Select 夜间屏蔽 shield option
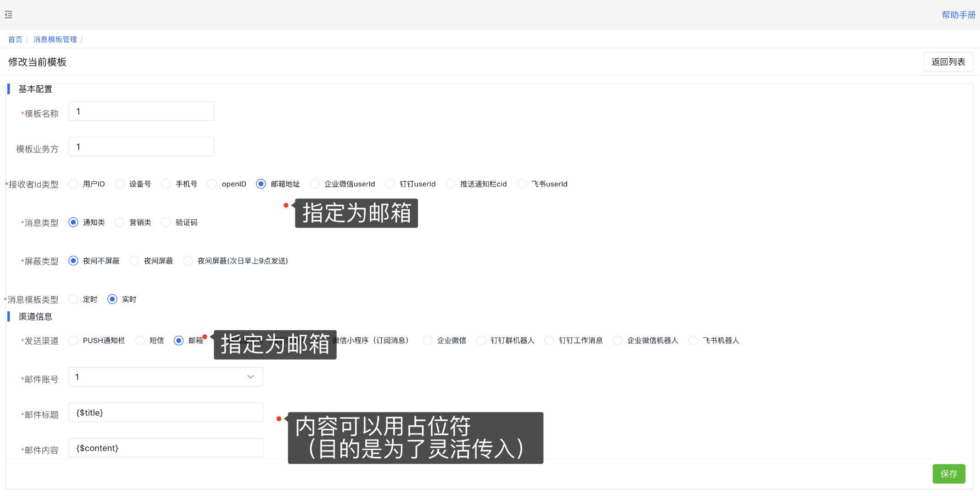This screenshot has width=980, height=496. pyautogui.click(x=134, y=261)
